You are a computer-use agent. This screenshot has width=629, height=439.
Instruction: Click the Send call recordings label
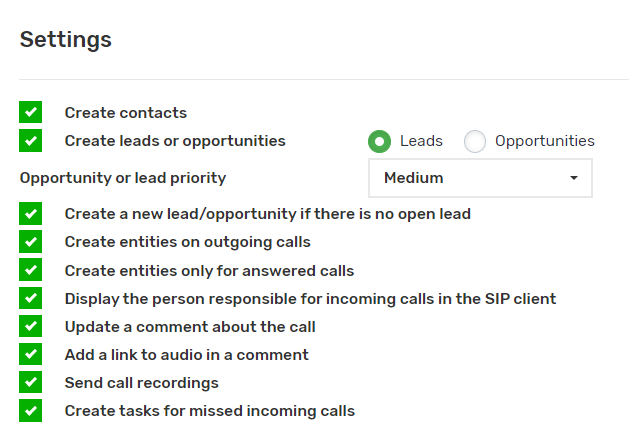tap(141, 382)
